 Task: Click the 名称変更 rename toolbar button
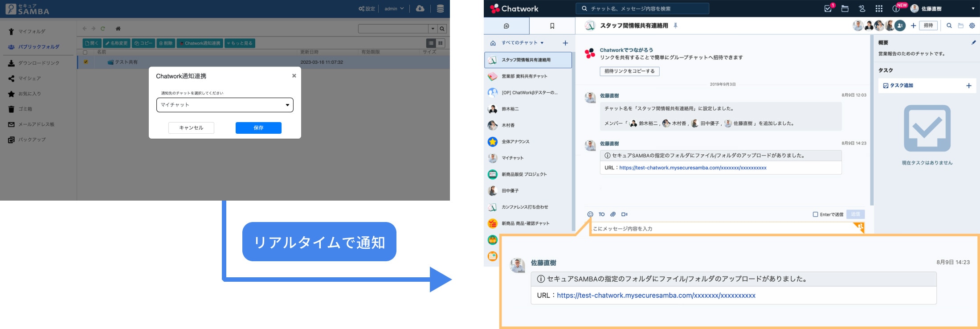click(117, 43)
